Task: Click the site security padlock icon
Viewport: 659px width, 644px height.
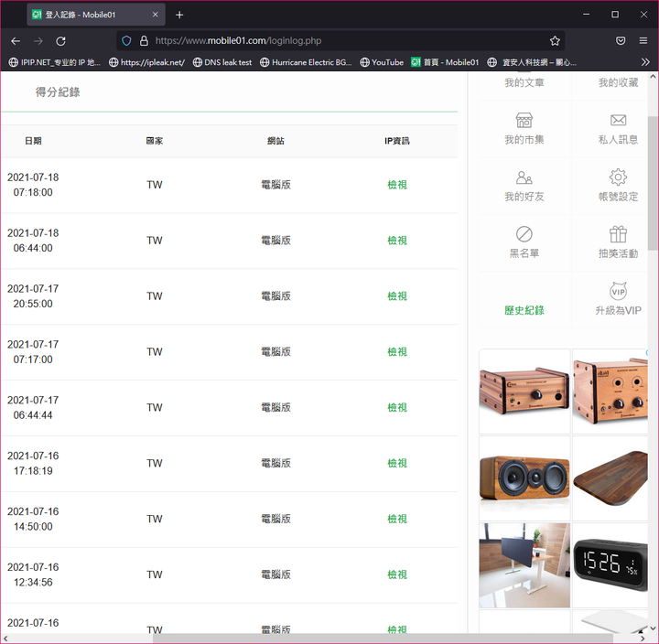Action: (x=144, y=41)
